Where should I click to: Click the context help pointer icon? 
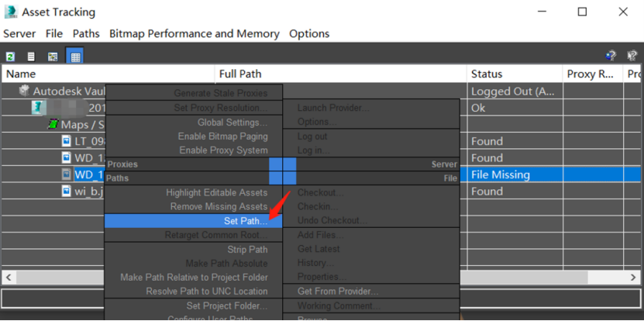(632, 55)
